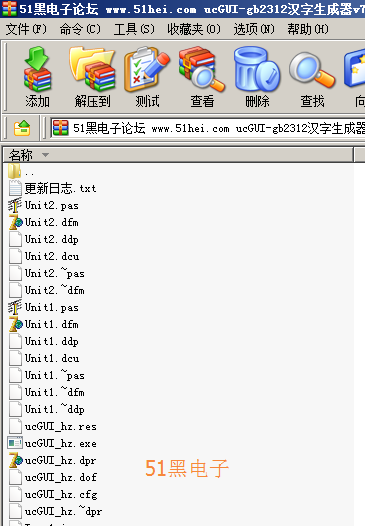Click the View (查看) toolbar icon
Viewport: 365px width, 526px height.
coord(202,76)
